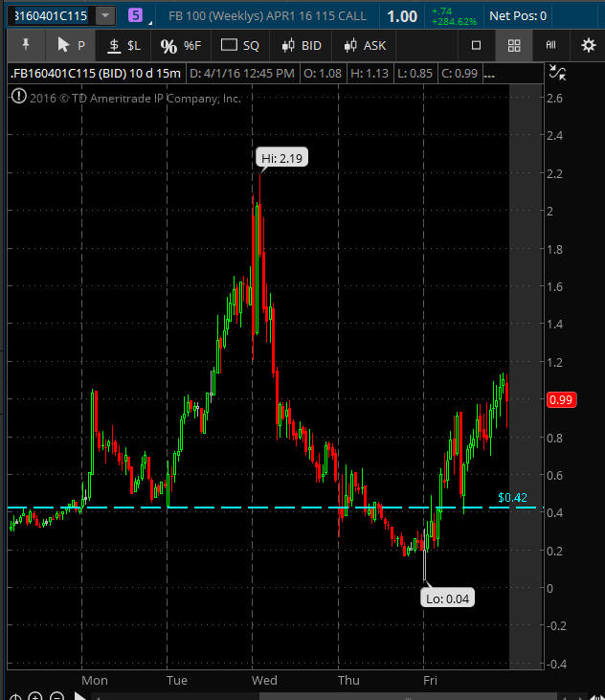Click the $0.42 price level label
605x700 pixels.
tap(512, 497)
